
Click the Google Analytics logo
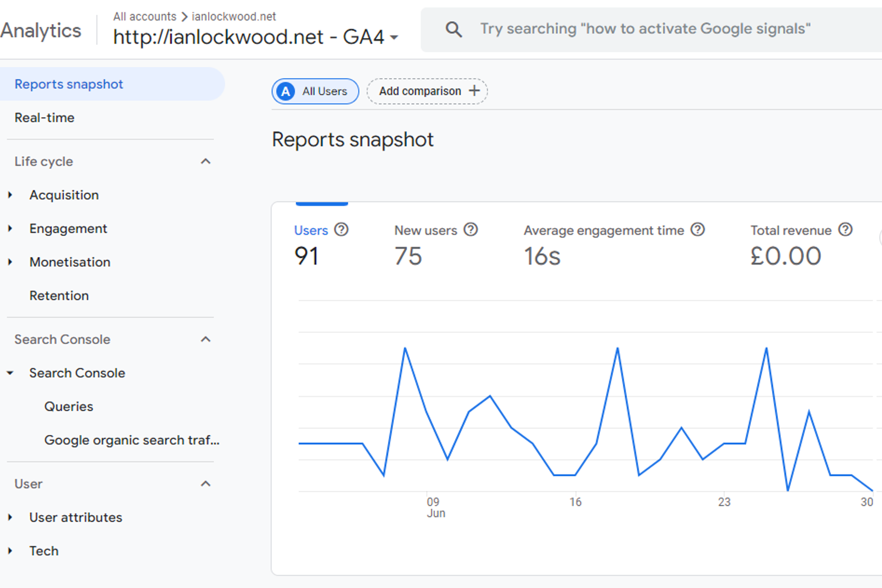click(41, 31)
